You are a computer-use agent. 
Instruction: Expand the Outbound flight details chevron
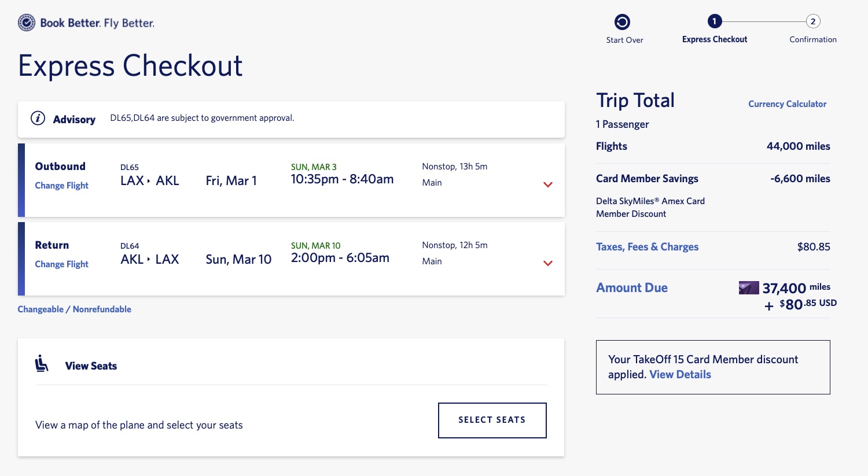pyautogui.click(x=548, y=185)
